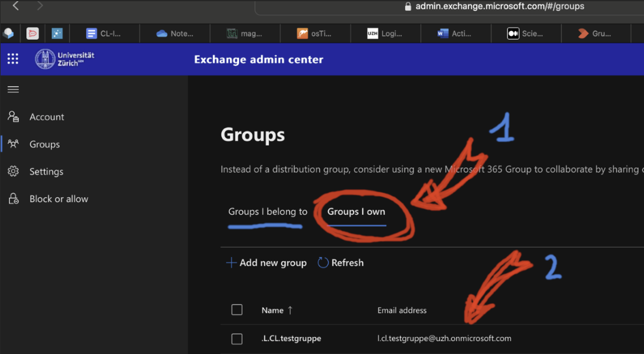
Task: Sort by the Name column header
Action: pyautogui.click(x=277, y=311)
